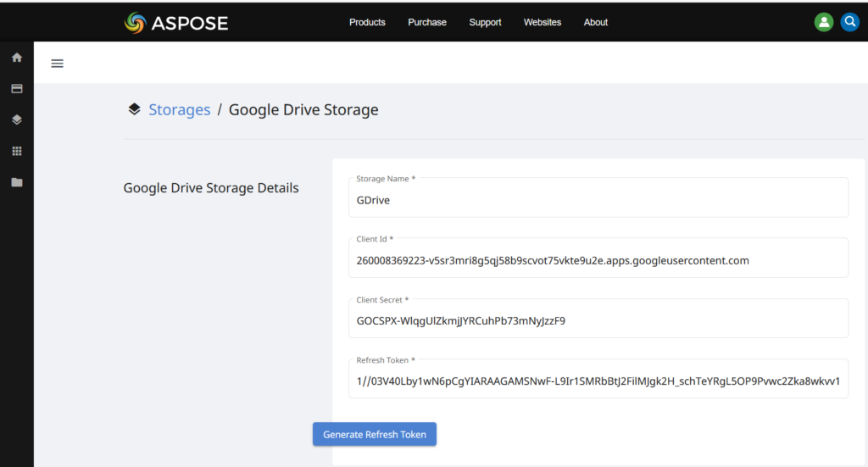Image resolution: width=868 pixels, height=467 pixels.
Task: Toggle the hamburger menu to collapse sidebar
Action: 57,64
